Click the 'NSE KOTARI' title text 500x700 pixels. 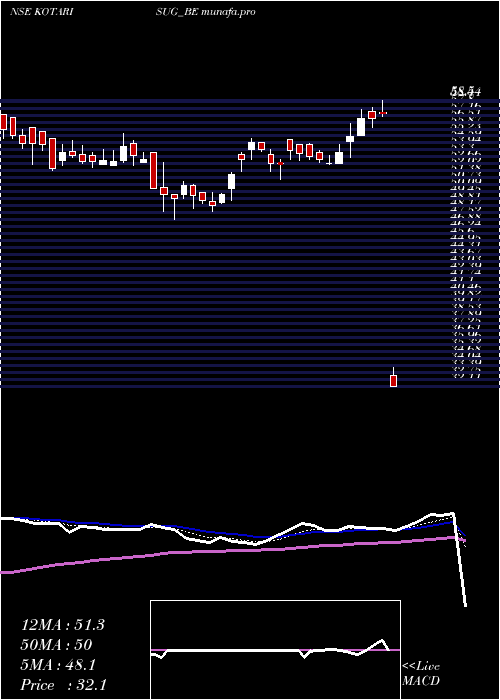click(42, 12)
